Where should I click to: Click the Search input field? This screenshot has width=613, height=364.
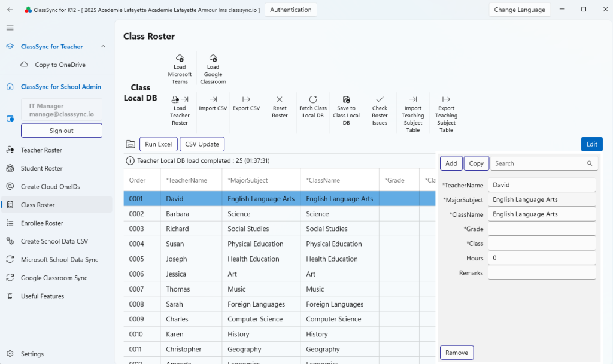(x=544, y=163)
